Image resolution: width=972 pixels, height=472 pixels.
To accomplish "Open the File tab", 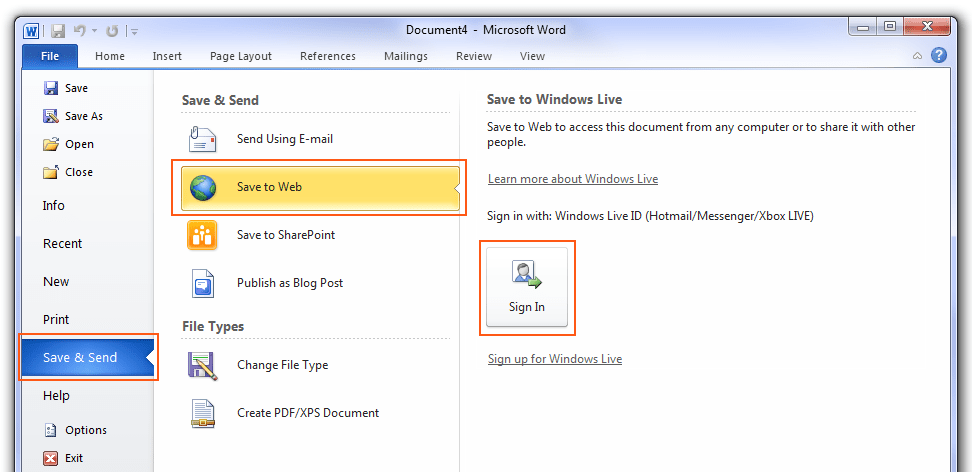I will (50, 56).
